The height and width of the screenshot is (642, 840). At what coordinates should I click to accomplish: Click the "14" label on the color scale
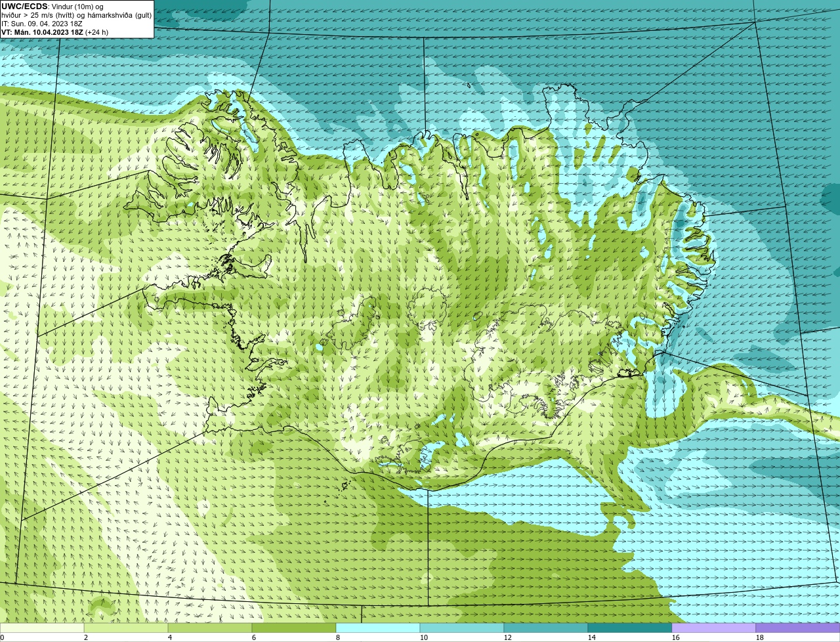[592, 637]
